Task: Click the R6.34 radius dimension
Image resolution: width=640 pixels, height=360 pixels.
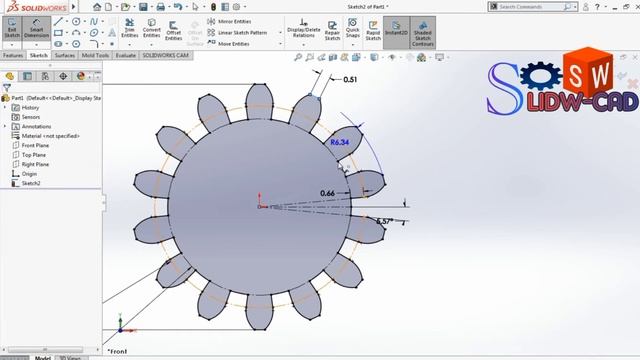Action: pos(340,142)
